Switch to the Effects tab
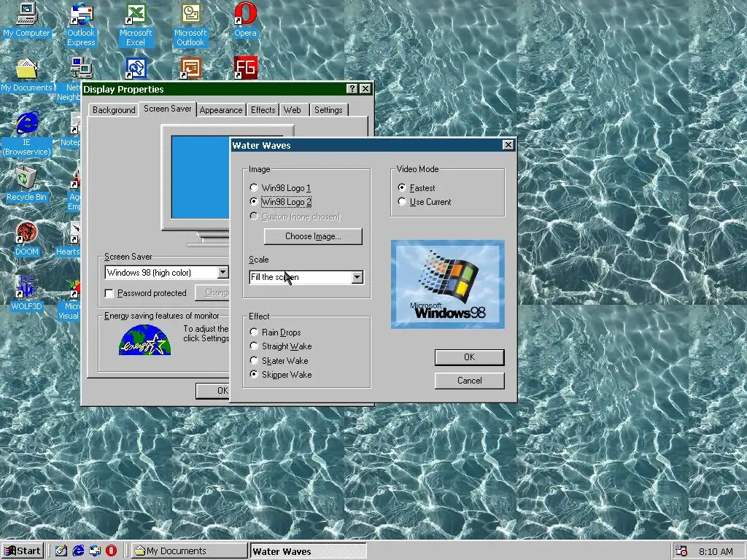This screenshot has height=560, width=747. 263,110
